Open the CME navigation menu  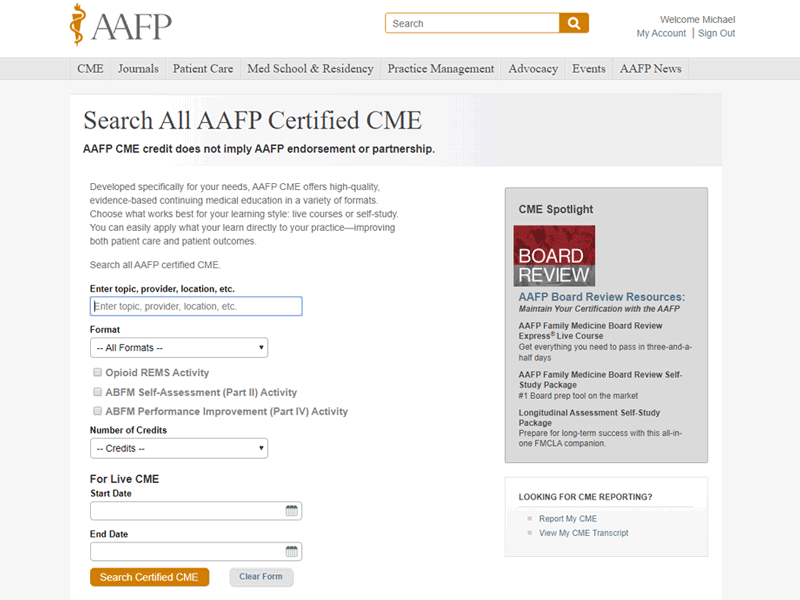point(90,69)
